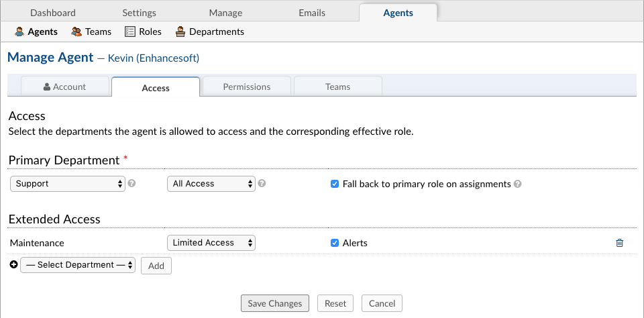Viewport: 644px width, 318px height.
Task: Open the Select Department dropdown
Action: pos(78,265)
